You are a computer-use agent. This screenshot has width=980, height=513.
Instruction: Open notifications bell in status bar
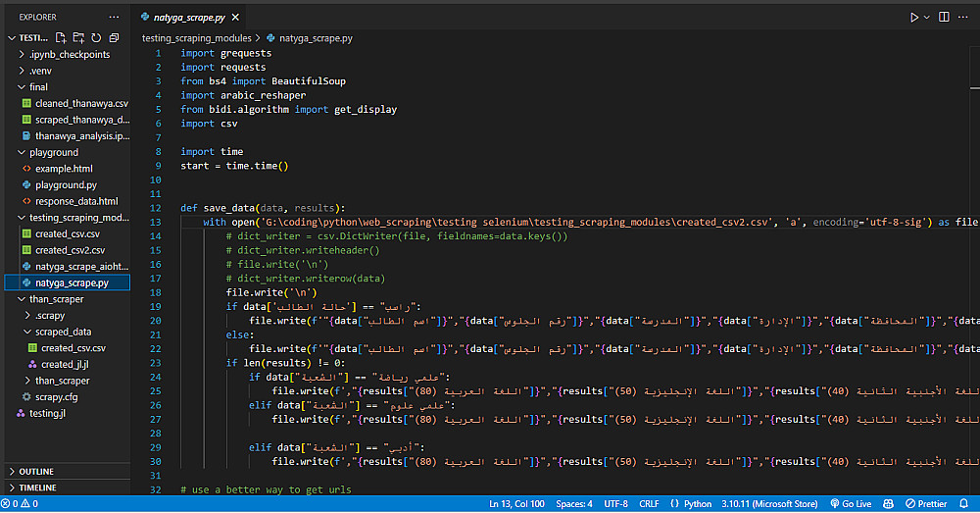coord(963,504)
